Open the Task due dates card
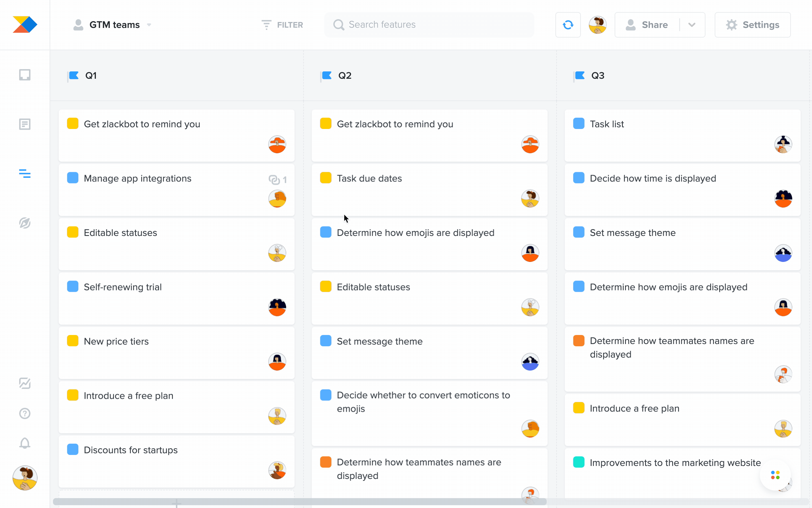 click(429, 190)
